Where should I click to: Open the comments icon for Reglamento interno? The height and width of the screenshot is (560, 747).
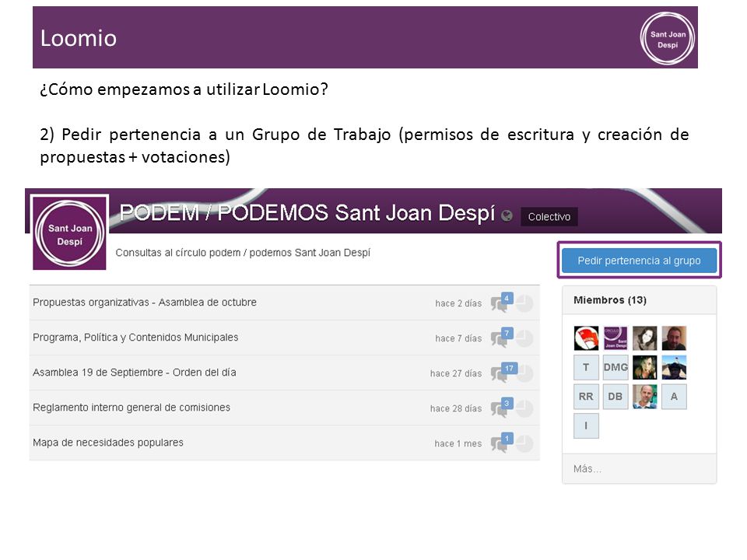502,408
